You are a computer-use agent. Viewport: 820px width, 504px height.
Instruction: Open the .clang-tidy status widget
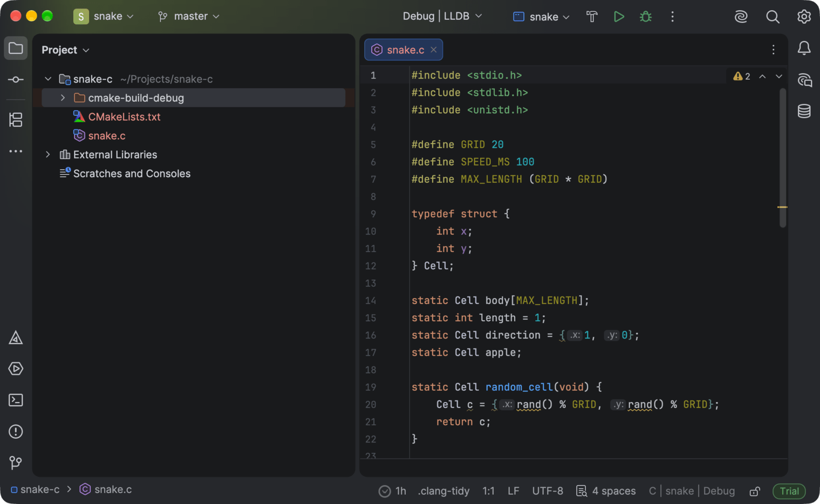pyautogui.click(x=443, y=491)
